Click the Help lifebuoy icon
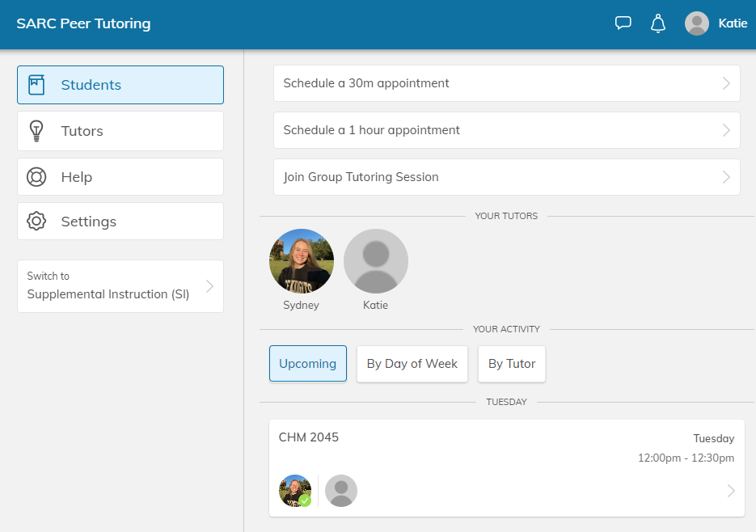 pos(36,177)
